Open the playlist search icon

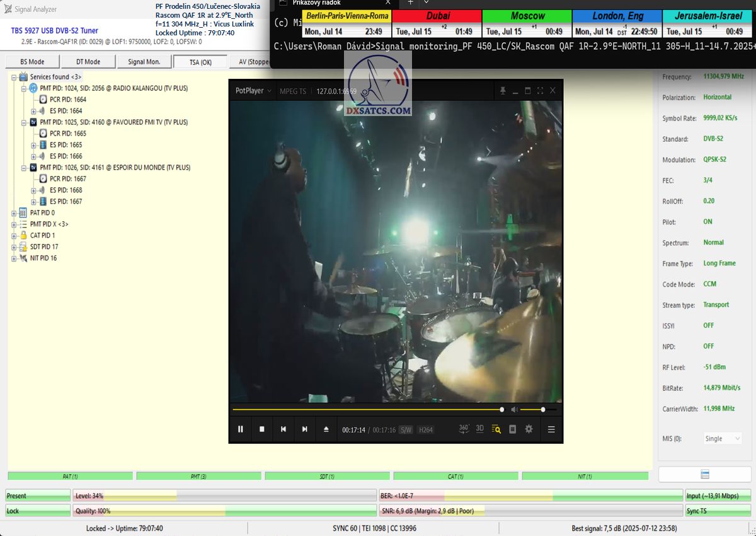point(496,429)
